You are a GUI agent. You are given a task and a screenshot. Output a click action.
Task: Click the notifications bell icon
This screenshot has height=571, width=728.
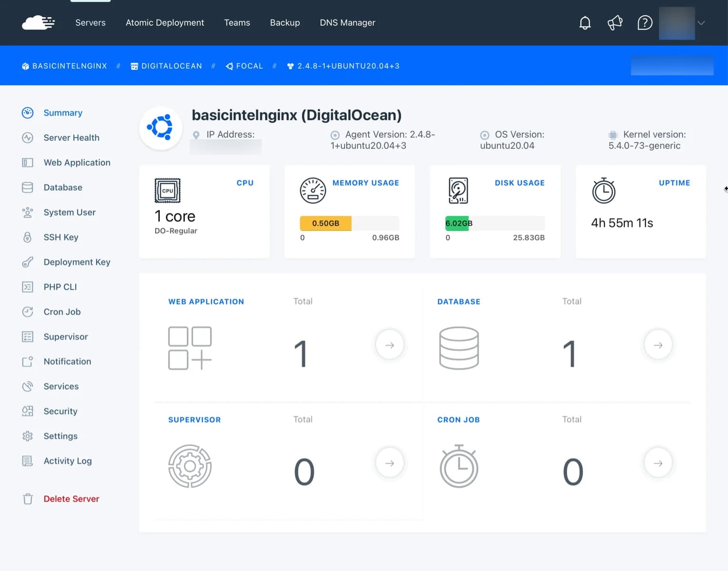[x=585, y=22]
